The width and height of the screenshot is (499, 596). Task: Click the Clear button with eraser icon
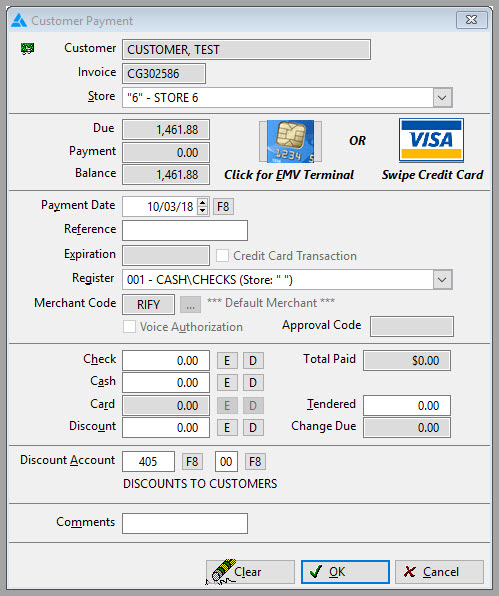(250, 572)
